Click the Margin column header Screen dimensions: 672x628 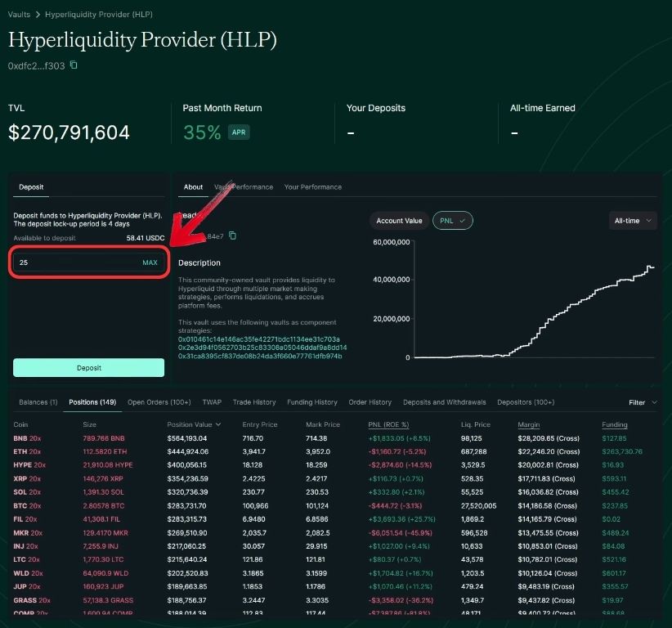pos(528,424)
